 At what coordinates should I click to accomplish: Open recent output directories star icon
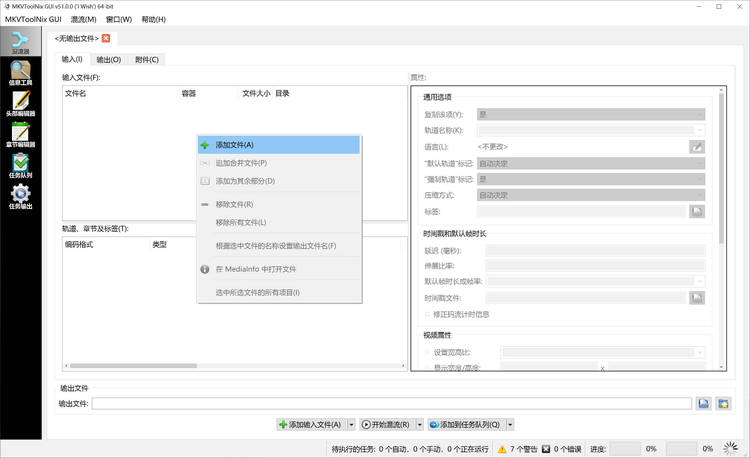point(723,403)
